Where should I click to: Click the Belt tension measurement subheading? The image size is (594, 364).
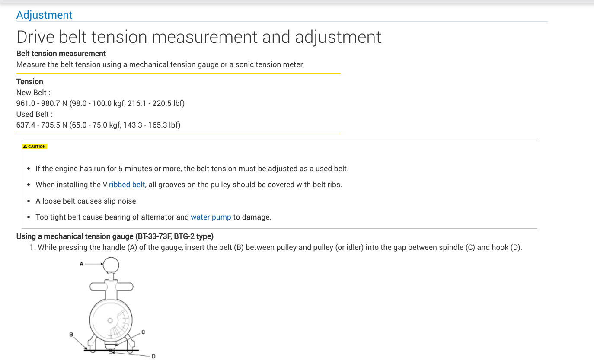click(61, 54)
